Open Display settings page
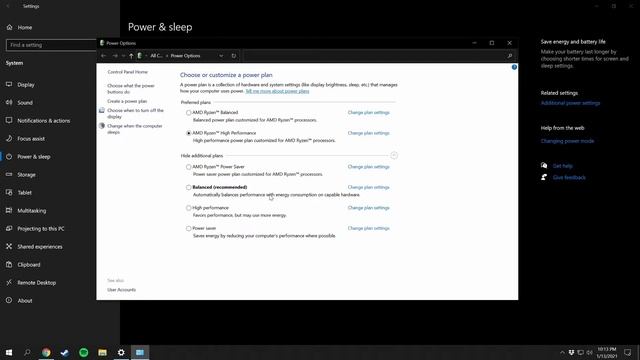Image resolution: width=640 pixels, height=360 pixels. coord(26,85)
